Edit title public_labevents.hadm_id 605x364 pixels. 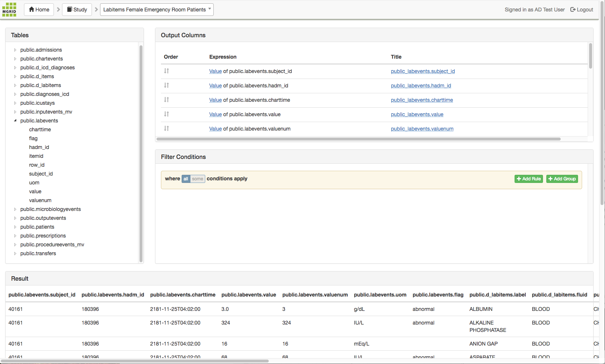coord(421,86)
